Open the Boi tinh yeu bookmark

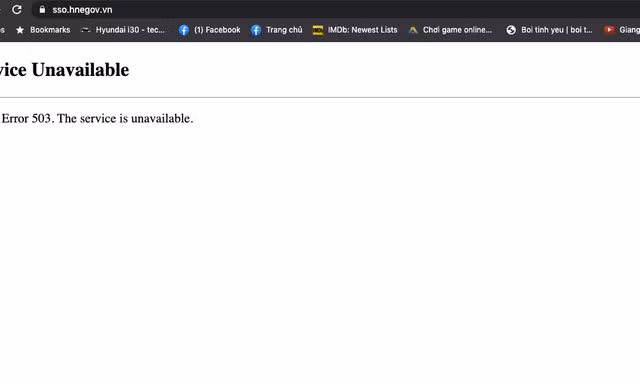point(549,30)
